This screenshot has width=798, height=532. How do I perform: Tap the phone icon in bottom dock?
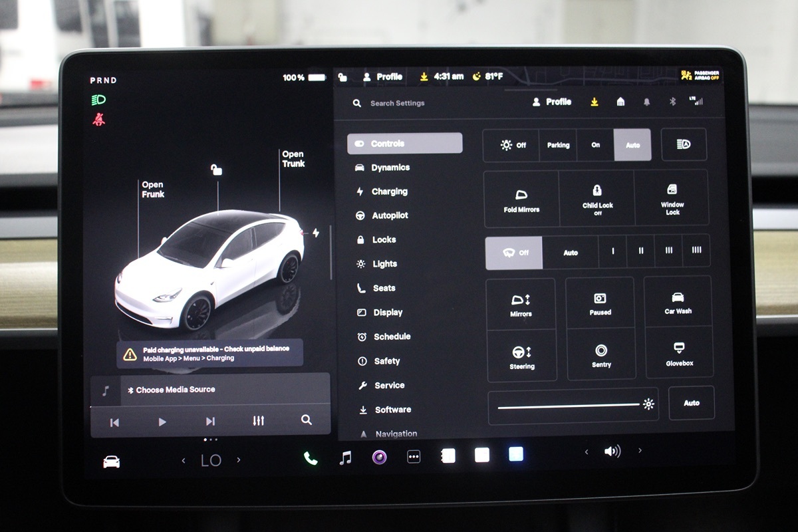pos(311,458)
